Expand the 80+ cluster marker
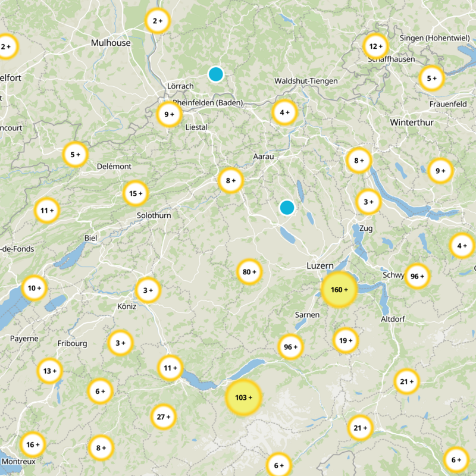Viewport: 476px width, 476px height. pos(249,272)
